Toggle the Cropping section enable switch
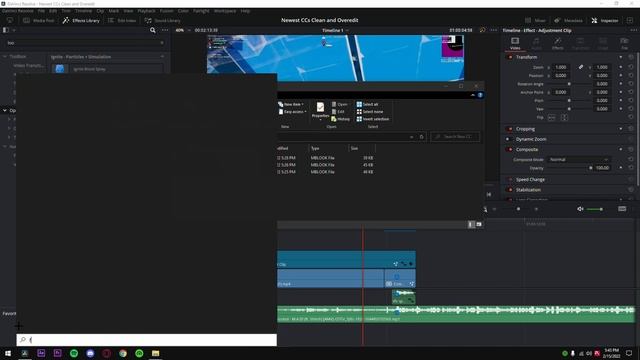This screenshot has height=360, width=640. 510,129
